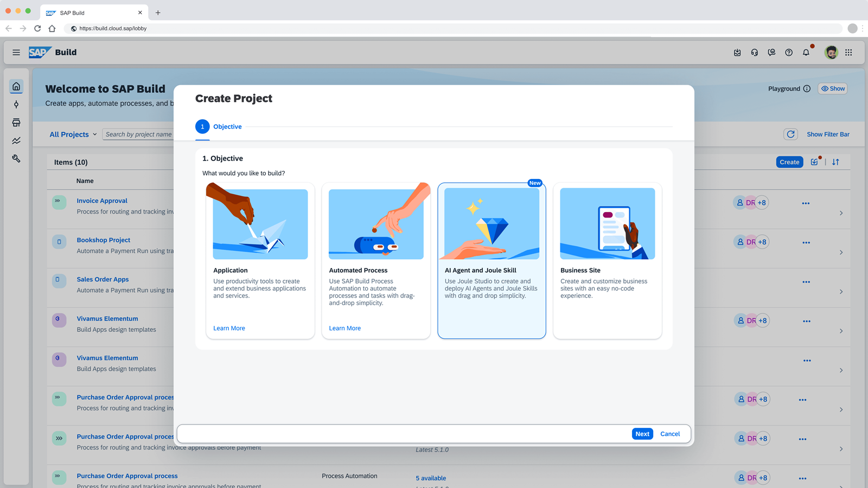Screen dimensions: 868x488
Task: Click member avatars in Invoice Approval row
Action: (751, 203)
